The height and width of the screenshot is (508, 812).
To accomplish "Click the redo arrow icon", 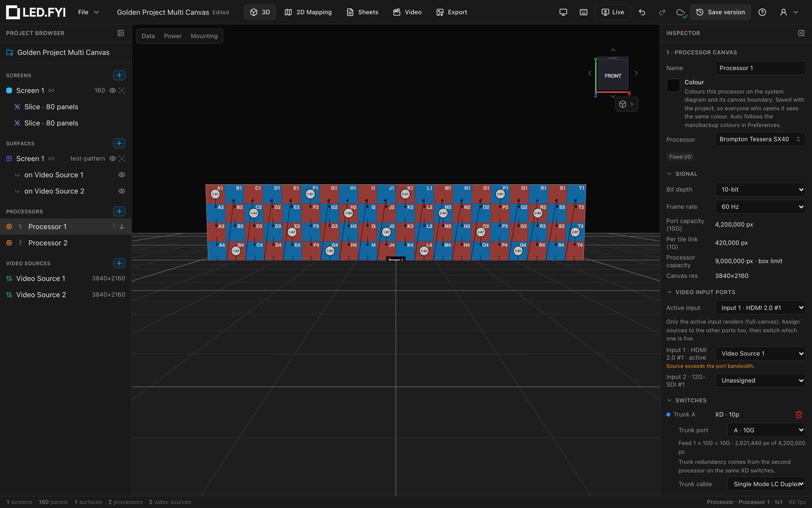I will click(x=662, y=12).
